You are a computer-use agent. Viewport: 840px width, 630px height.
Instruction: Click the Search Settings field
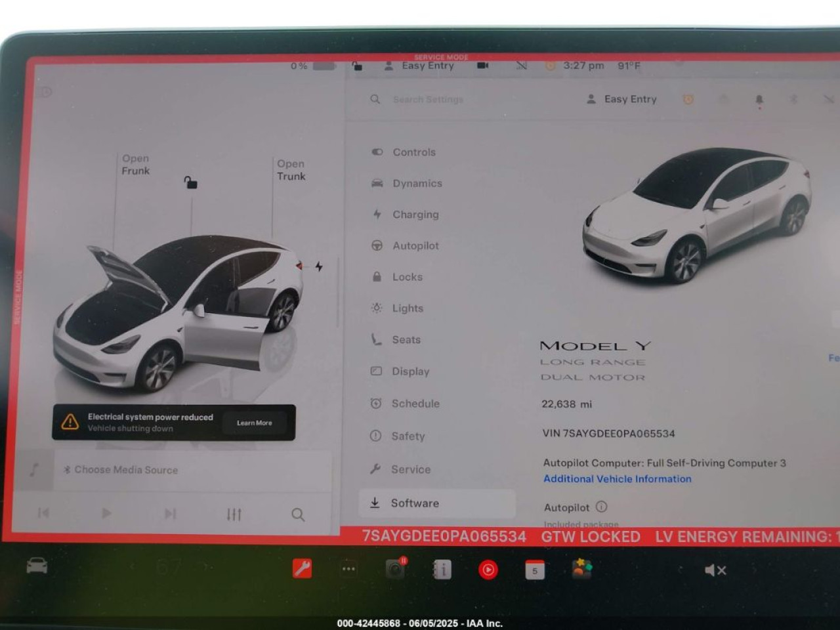428,99
